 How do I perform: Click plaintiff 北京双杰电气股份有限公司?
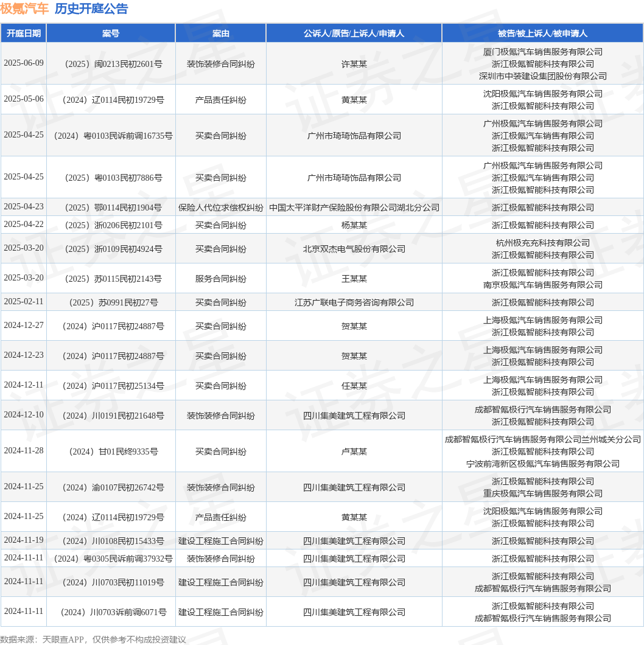354,249
